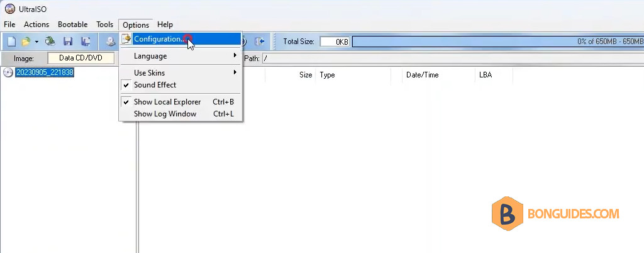Click the Data CD/DVD image type button
The width and height of the screenshot is (644, 253).
81,58
